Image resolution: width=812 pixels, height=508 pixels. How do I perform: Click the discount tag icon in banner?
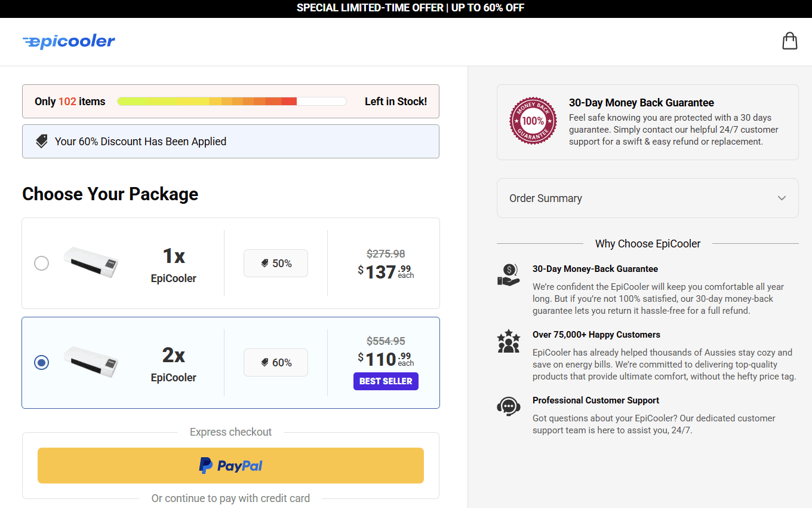pyautogui.click(x=41, y=142)
